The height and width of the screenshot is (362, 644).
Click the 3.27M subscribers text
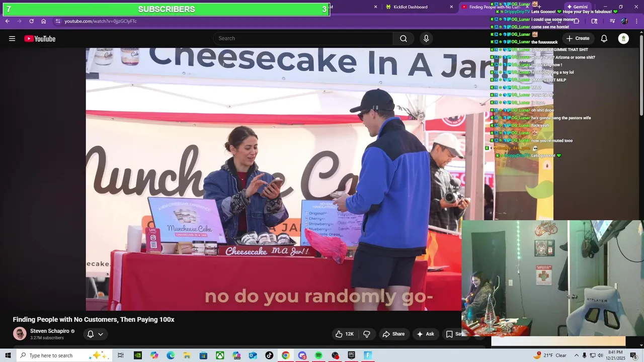point(47,338)
